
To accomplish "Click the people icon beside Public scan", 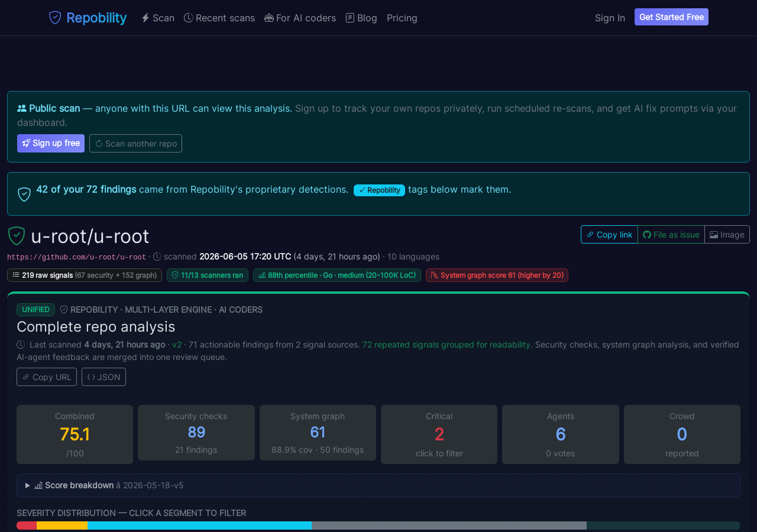I will pos(22,108).
